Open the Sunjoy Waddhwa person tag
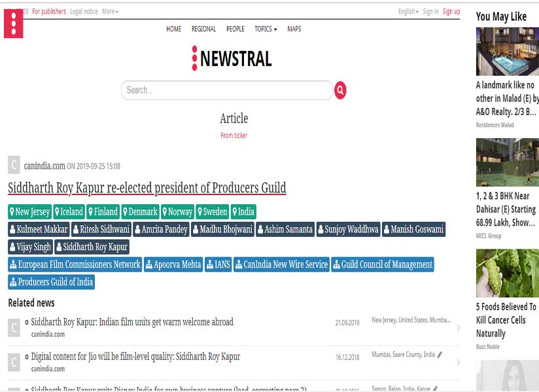Screen dimensions: 539x392 (348, 229)
